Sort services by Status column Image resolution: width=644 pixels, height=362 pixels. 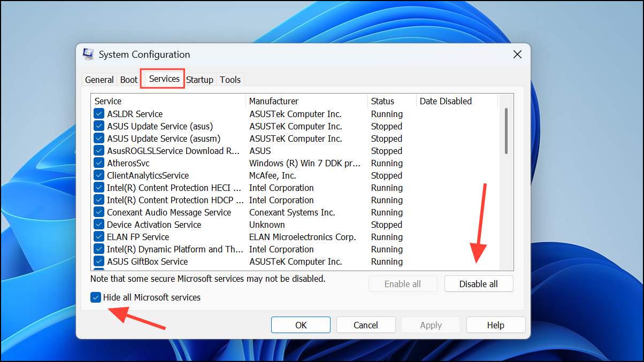(382, 101)
